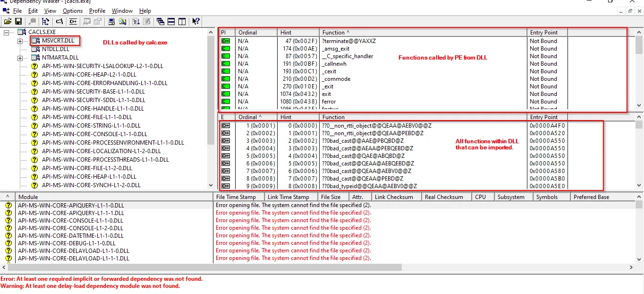Click Tile Horizontally toolbar icon
This screenshot has width=644, height=294.
pos(171,21)
